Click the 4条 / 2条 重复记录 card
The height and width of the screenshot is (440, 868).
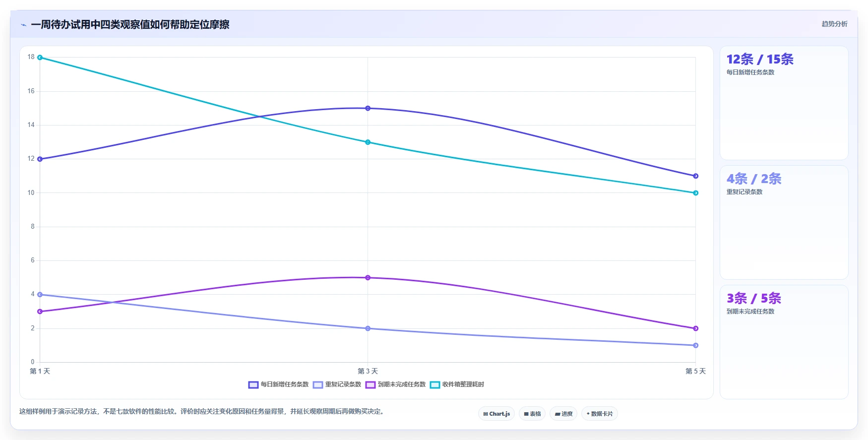click(x=784, y=223)
